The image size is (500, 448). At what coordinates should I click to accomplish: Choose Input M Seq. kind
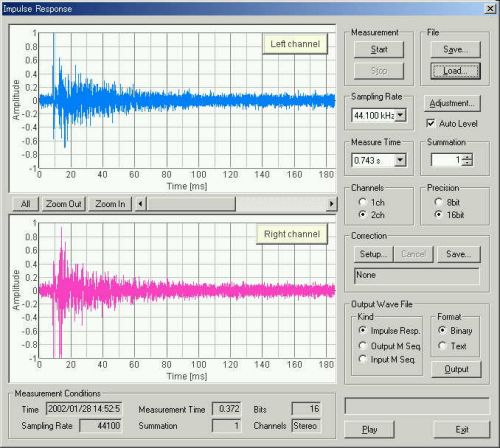[x=363, y=359]
